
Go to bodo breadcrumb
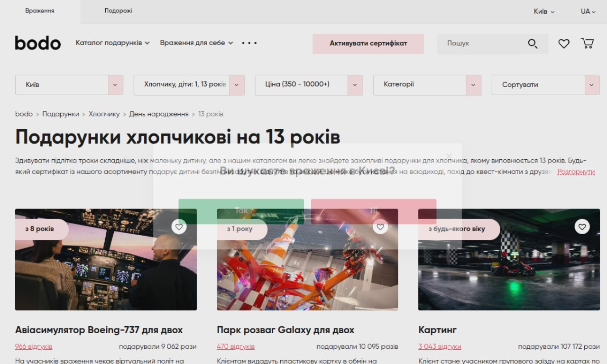(24, 114)
